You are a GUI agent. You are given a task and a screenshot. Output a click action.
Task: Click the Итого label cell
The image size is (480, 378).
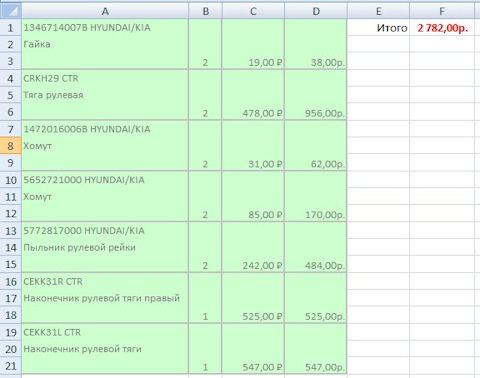(x=379, y=27)
